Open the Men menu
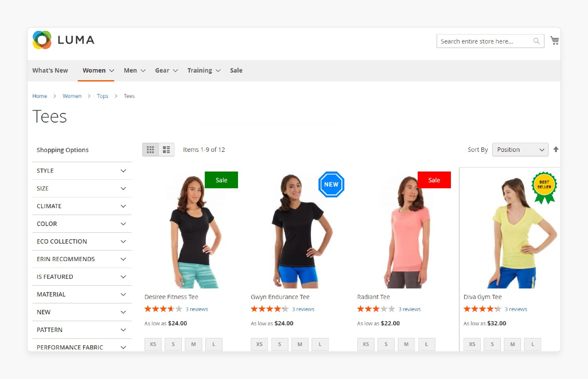The width and height of the screenshot is (588, 379). (x=134, y=70)
